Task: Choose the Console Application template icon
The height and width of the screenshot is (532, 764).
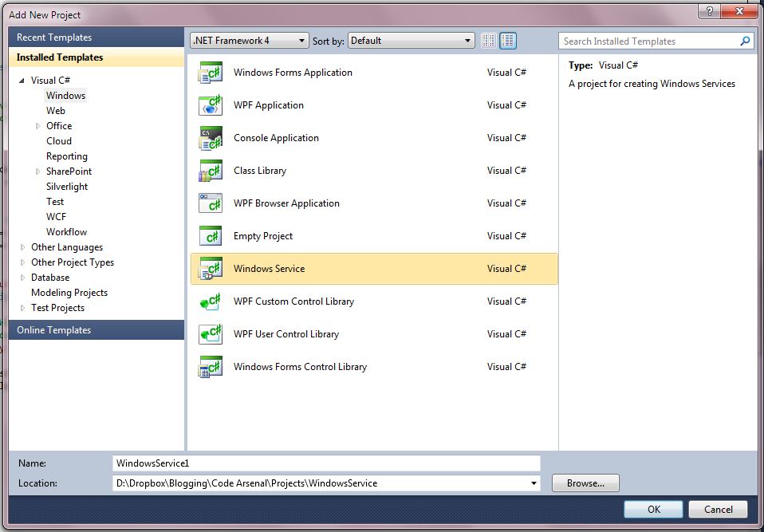Action: click(210, 137)
